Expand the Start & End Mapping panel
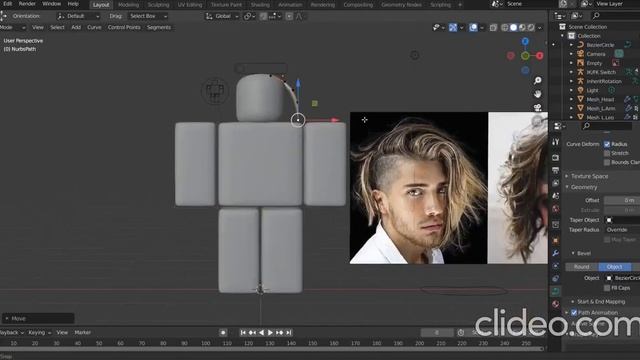This screenshot has height=360, width=640. pyautogui.click(x=601, y=301)
